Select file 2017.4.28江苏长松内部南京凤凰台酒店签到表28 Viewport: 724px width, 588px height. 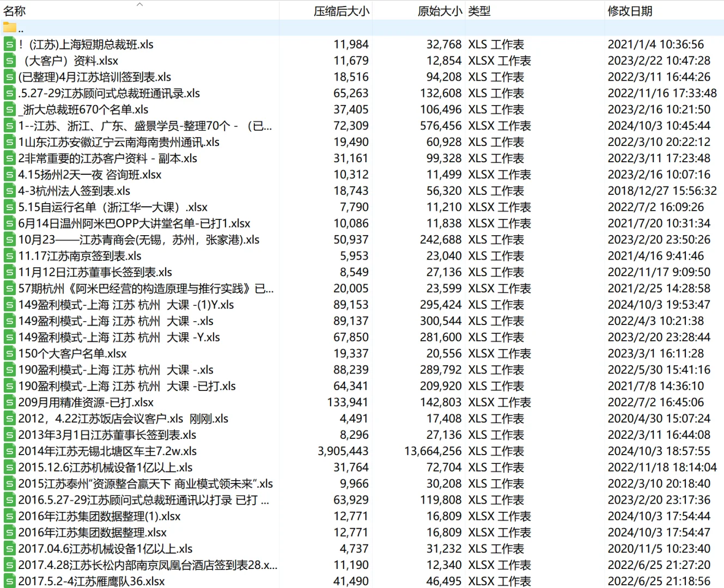tap(148, 565)
